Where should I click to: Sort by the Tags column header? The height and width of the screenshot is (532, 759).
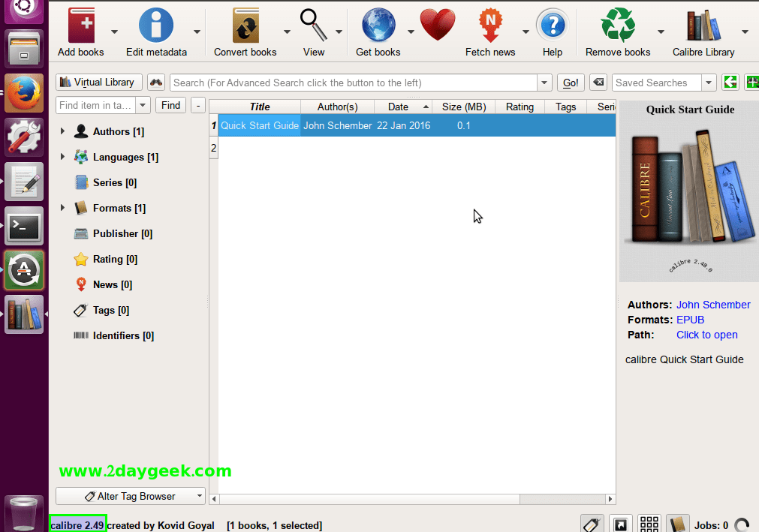pyautogui.click(x=565, y=107)
